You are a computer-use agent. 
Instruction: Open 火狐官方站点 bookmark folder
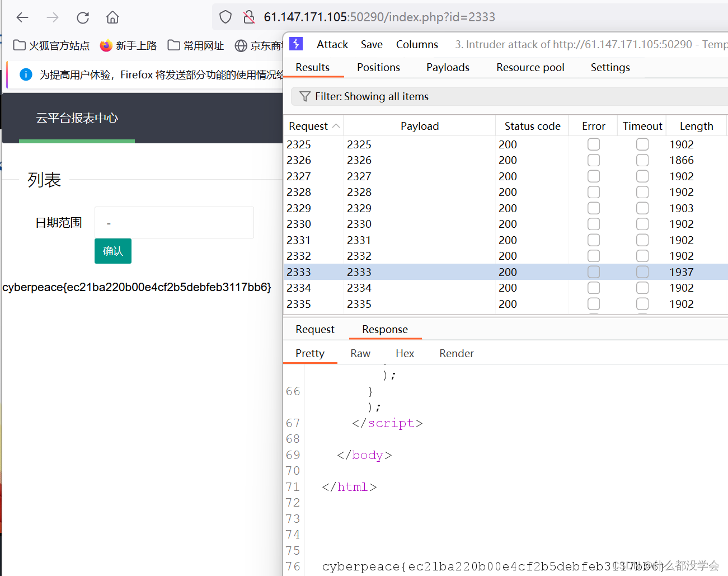click(51, 45)
